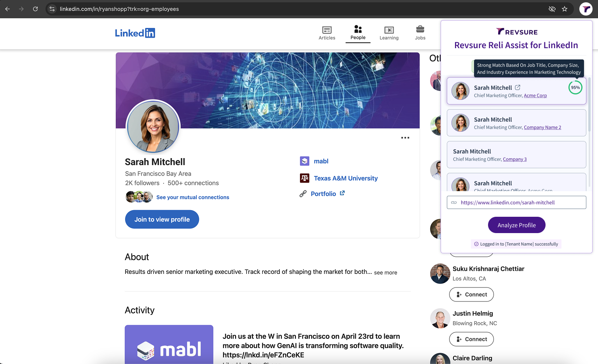Open site information icon in address bar
The width and height of the screenshot is (598, 364).
click(52, 9)
